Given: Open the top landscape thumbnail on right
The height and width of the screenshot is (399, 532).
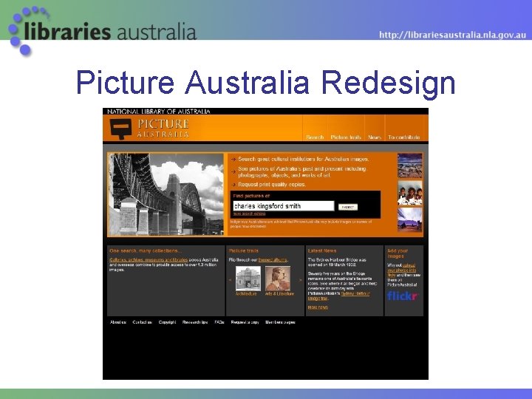Looking at the screenshot, I should (410, 166).
